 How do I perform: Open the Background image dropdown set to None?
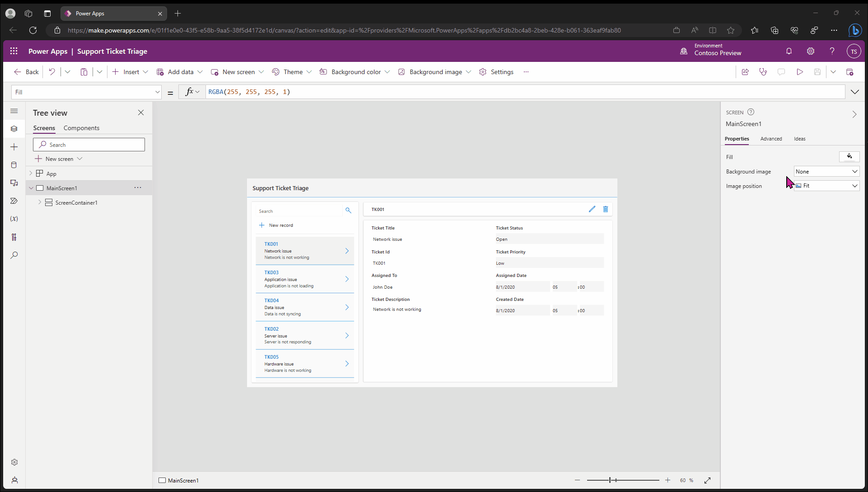tap(826, 171)
